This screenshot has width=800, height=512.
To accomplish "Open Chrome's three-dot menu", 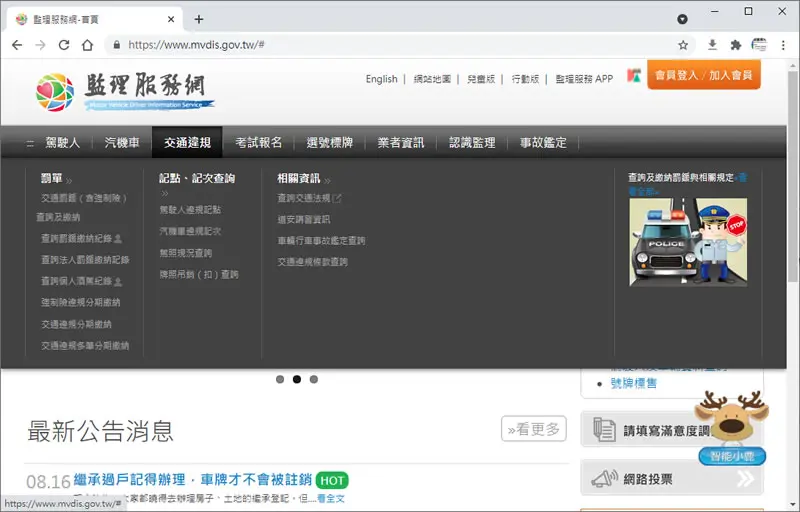I will (x=783, y=45).
